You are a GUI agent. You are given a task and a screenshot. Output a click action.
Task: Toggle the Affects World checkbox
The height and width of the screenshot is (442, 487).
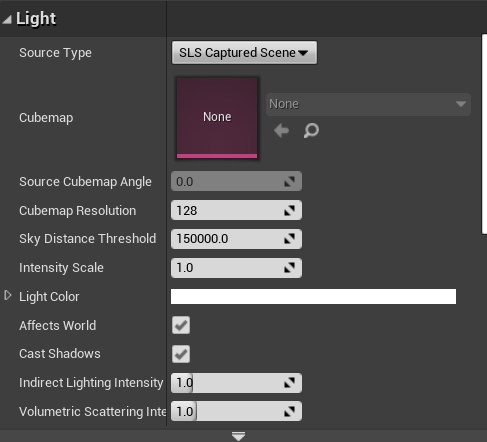pos(181,325)
